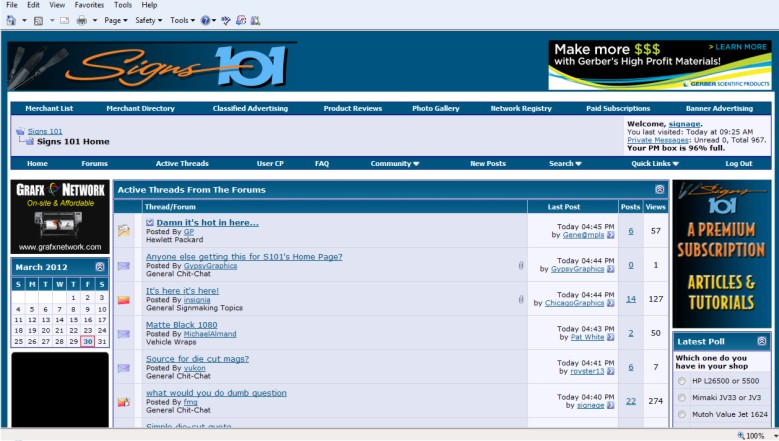Open the View menu

coord(57,5)
